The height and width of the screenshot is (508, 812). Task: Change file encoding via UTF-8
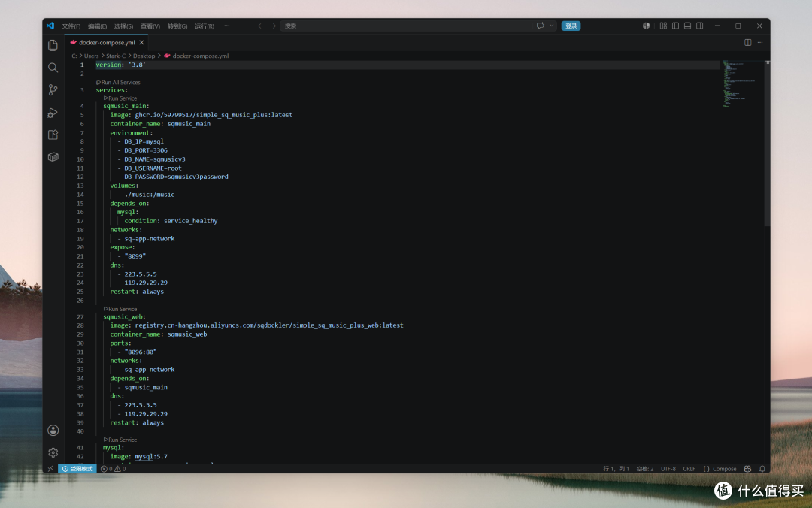(x=668, y=469)
